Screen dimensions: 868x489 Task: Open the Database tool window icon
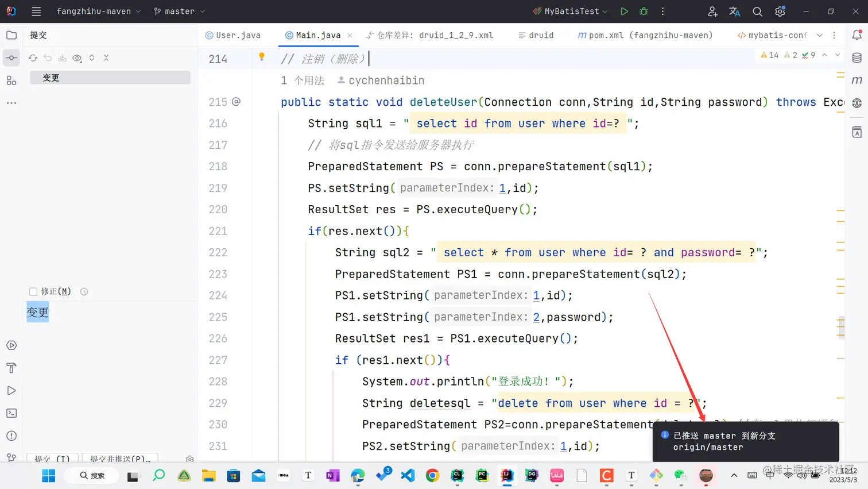coord(857,57)
